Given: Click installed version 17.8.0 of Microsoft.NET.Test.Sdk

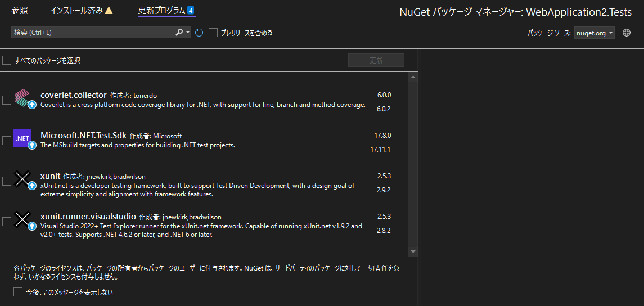Looking at the screenshot, I should click(x=382, y=135).
